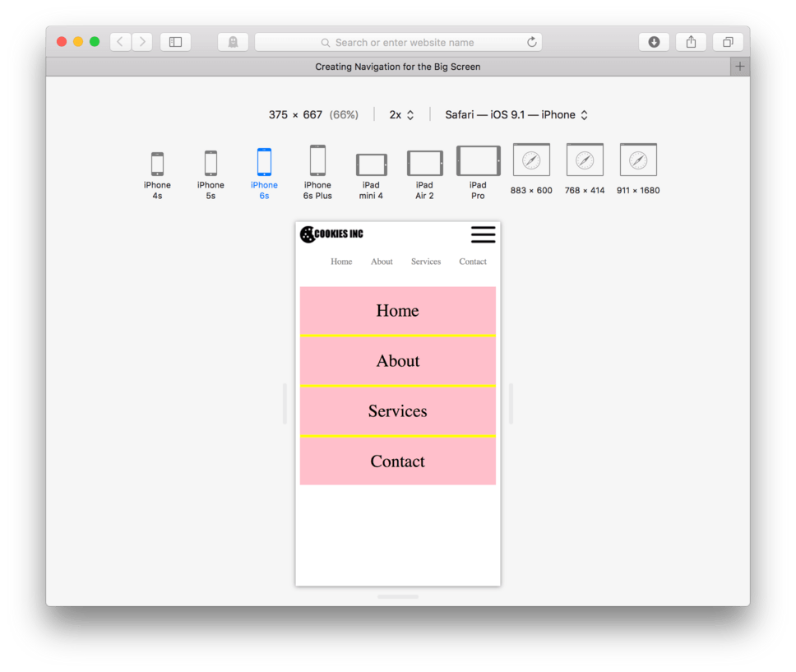The image size is (796, 672).
Task: Close the Safari window with red button
Action: point(62,42)
